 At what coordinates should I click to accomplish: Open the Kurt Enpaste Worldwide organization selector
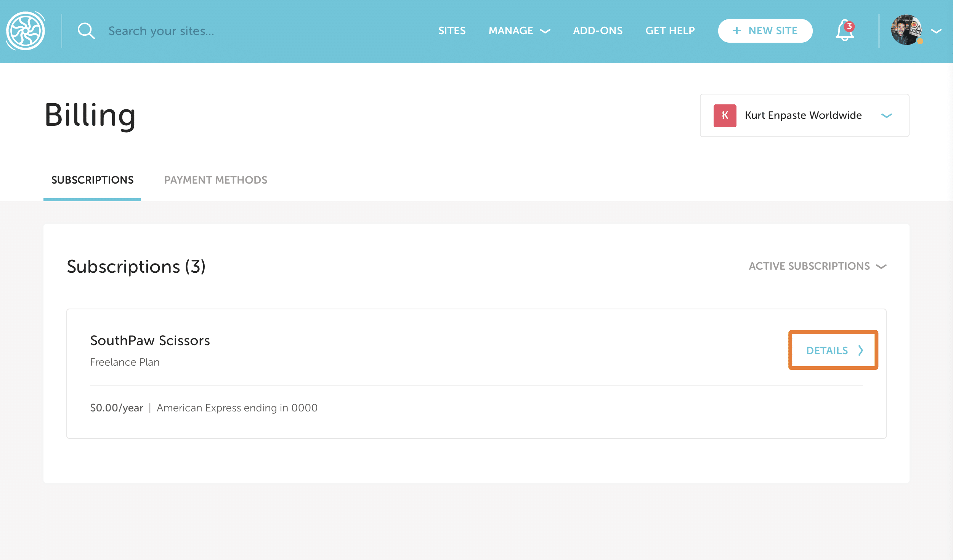click(x=804, y=115)
